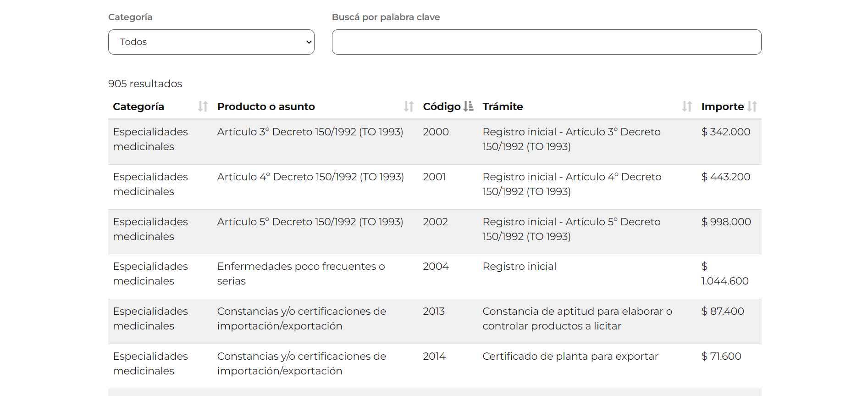Click the Categoría column header text

click(138, 106)
